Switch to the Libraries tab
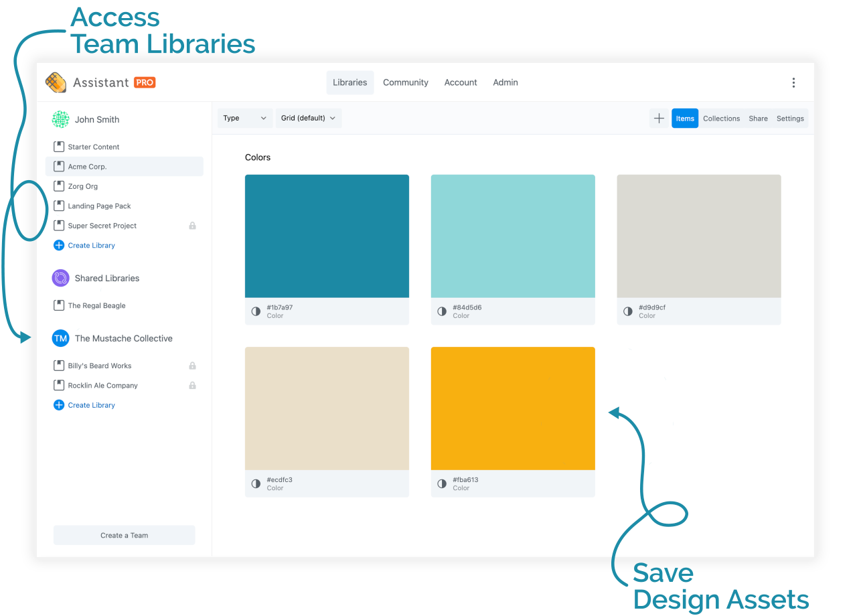Viewport: 857px width, 616px height. [350, 82]
